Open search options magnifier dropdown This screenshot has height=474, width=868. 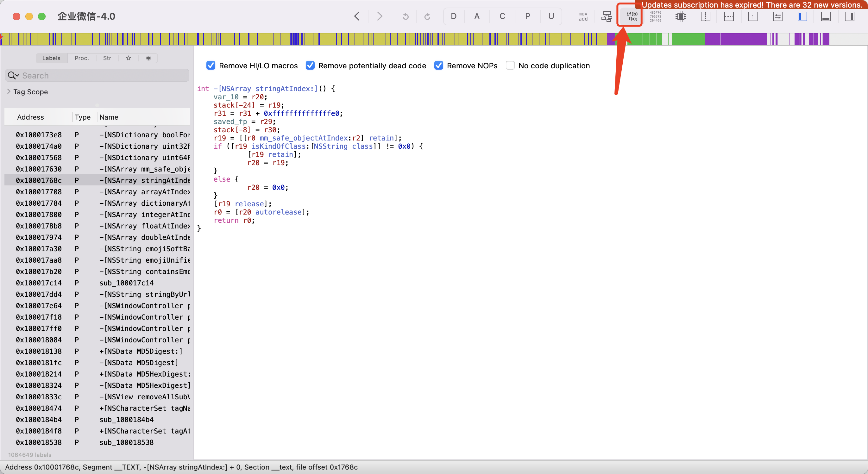click(13, 75)
